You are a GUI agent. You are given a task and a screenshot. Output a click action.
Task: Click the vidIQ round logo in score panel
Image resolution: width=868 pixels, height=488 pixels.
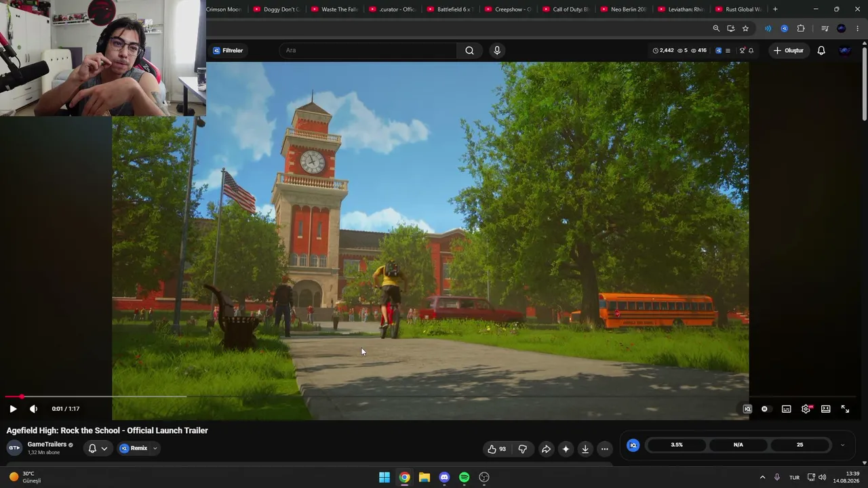633,445
